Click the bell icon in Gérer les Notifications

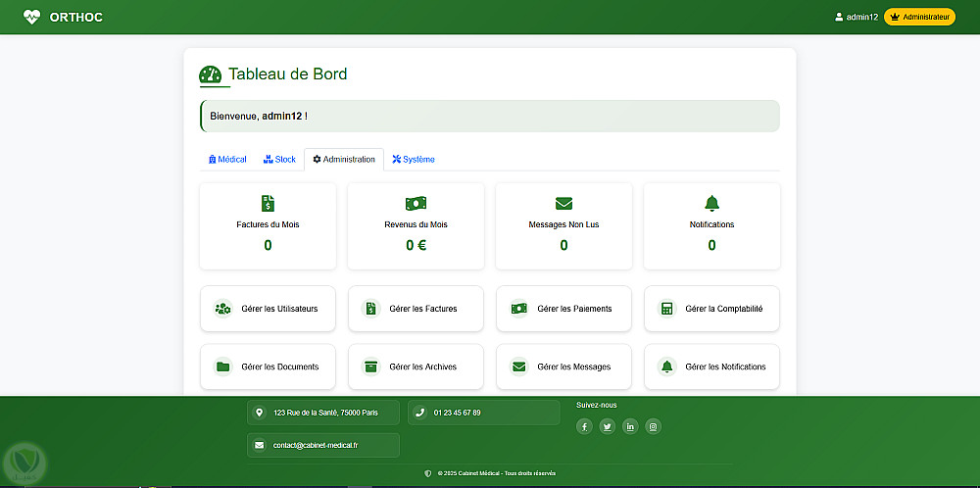click(666, 366)
